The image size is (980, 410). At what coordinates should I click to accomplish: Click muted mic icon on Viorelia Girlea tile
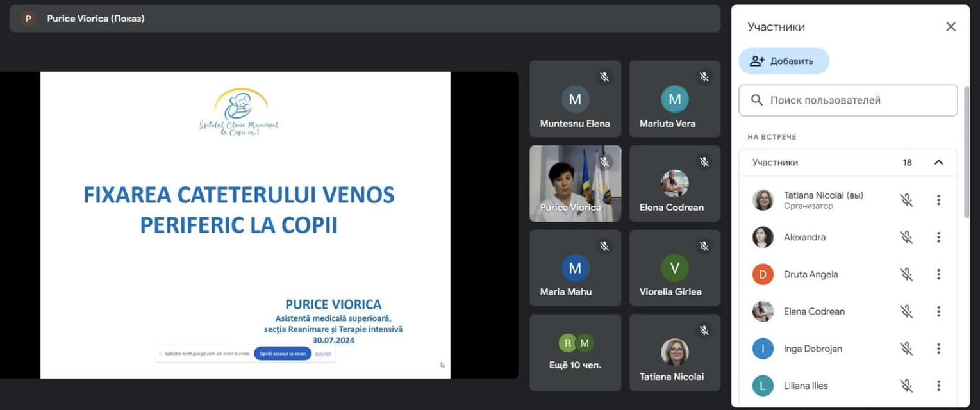click(704, 246)
